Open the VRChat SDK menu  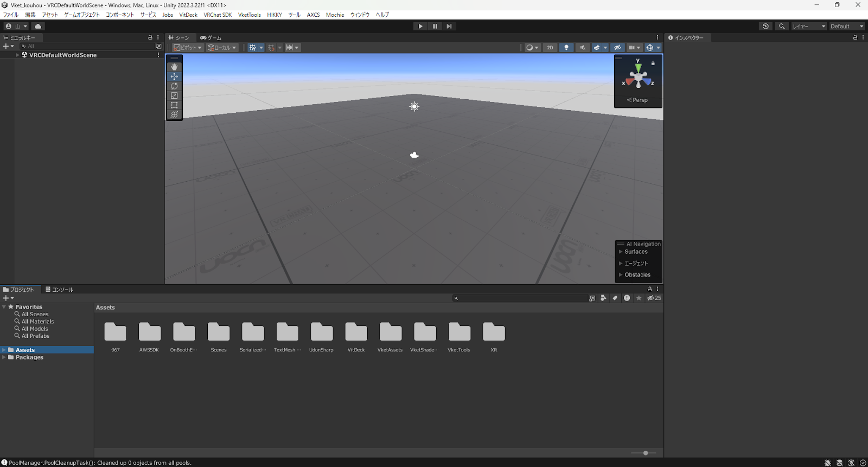218,15
